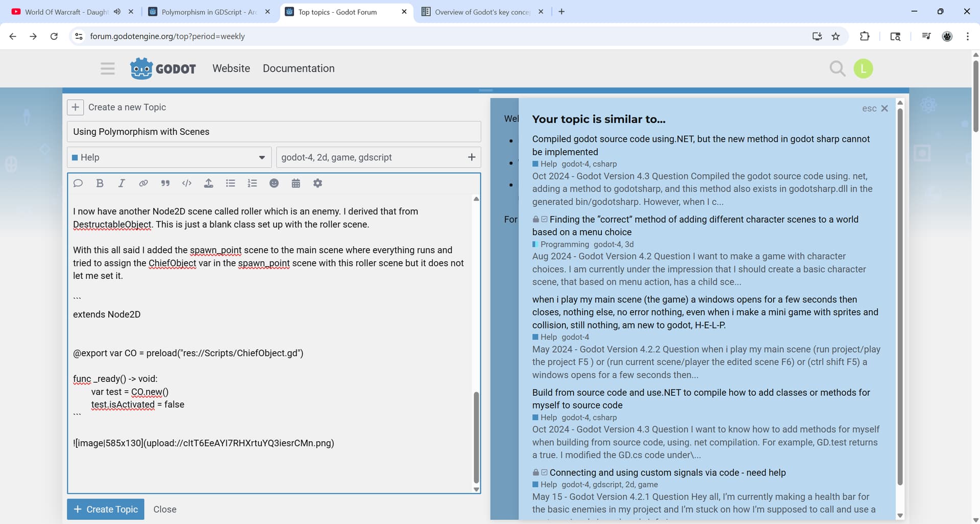Mute the World Of Warcraft tab audio
The width and height of the screenshot is (980, 524).
coord(117,12)
